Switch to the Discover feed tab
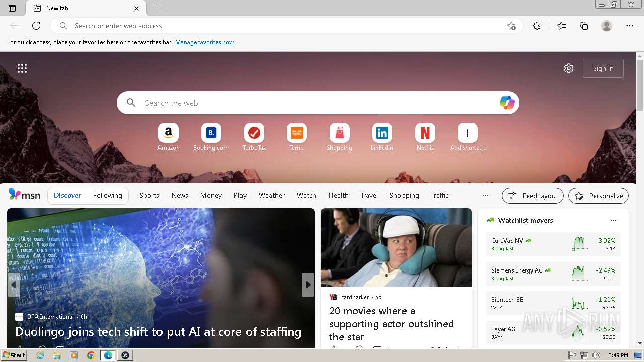This screenshot has width=644, height=362. coord(67,195)
